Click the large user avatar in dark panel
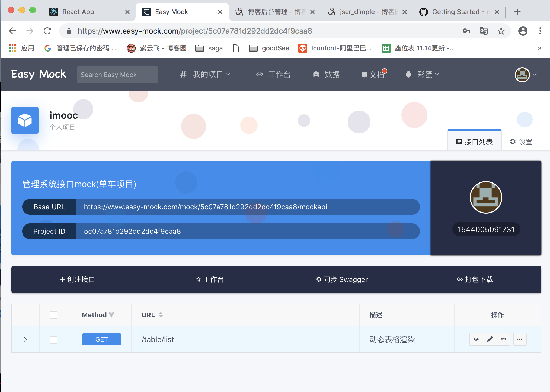The height and width of the screenshot is (392, 550). click(x=486, y=197)
